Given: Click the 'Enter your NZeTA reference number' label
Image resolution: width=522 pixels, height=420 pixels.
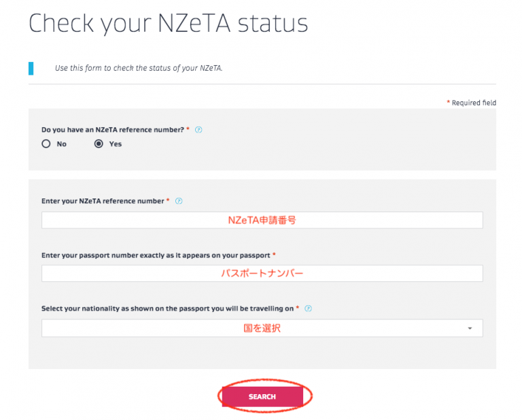Looking at the screenshot, I should click(102, 201).
